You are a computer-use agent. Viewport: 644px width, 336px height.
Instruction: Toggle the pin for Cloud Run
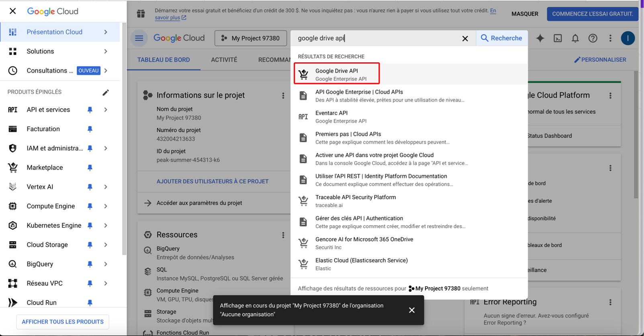[90, 303]
